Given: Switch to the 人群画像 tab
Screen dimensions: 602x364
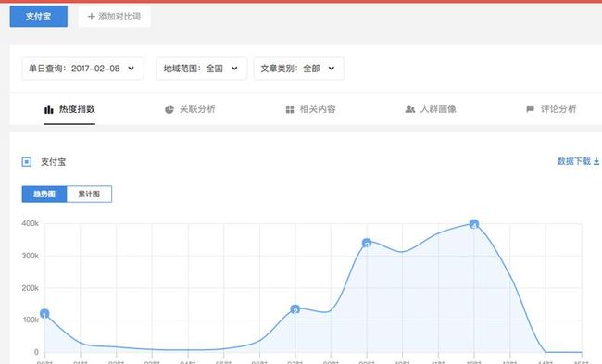Looking at the screenshot, I should click(x=431, y=109).
